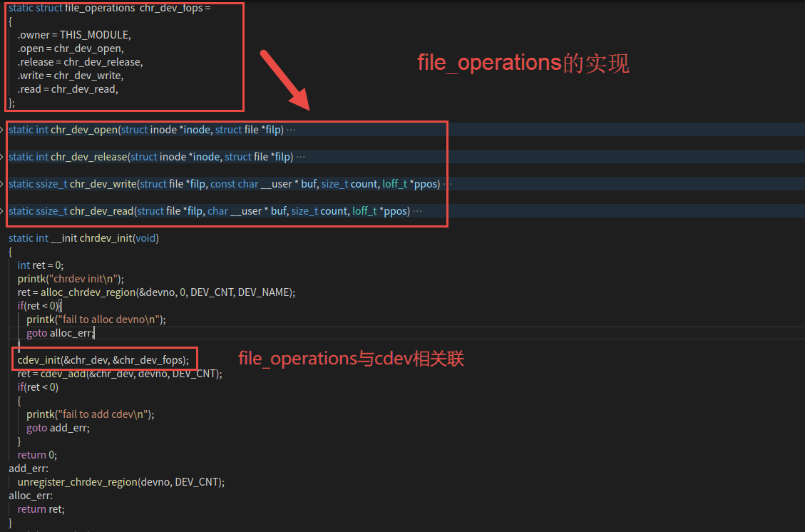Click the '.owner = THIS_MODULE,' line
The width and height of the screenshot is (805, 532).
74,35
